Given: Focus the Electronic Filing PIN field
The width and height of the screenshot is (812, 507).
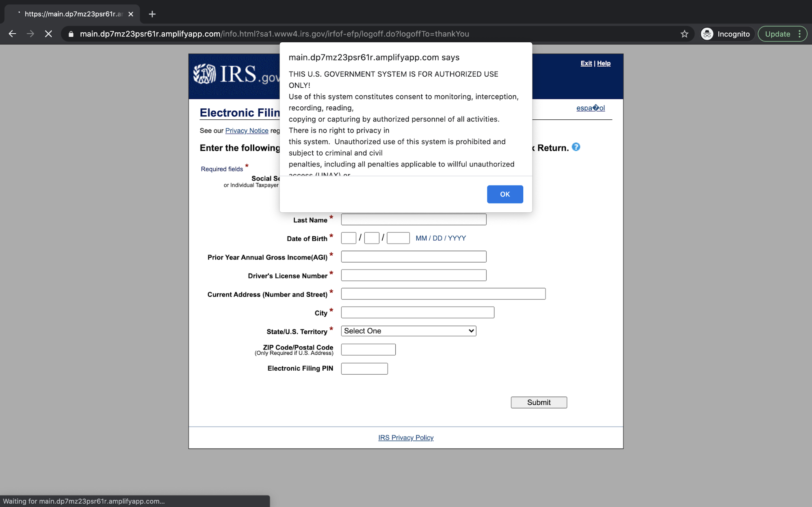Looking at the screenshot, I should coord(364,369).
